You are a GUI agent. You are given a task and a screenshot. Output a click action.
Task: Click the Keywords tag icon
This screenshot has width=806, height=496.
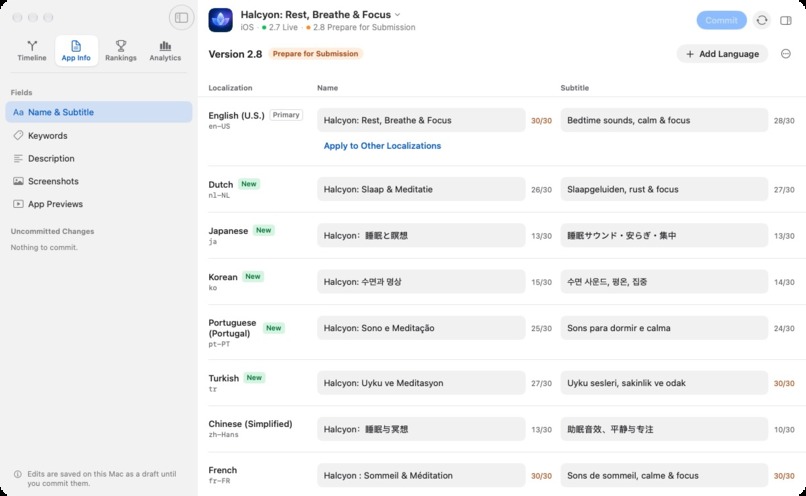point(18,135)
